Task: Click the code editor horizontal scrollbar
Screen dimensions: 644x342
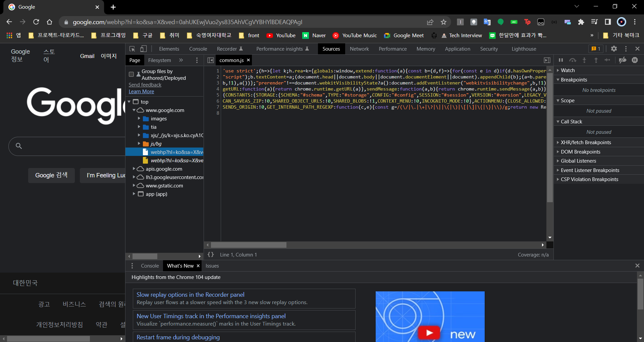Action: [x=249, y=245]
